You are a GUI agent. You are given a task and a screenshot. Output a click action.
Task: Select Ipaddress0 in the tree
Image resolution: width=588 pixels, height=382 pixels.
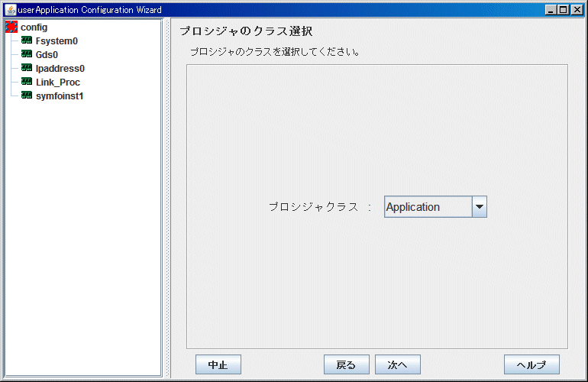[60, 69]
